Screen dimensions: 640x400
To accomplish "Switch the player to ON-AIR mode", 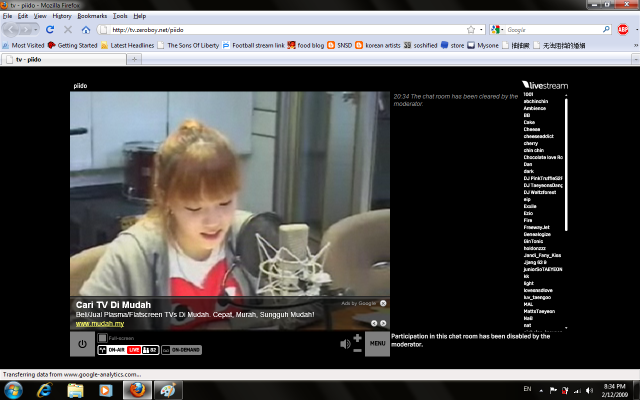I will [x=111, y=350].
